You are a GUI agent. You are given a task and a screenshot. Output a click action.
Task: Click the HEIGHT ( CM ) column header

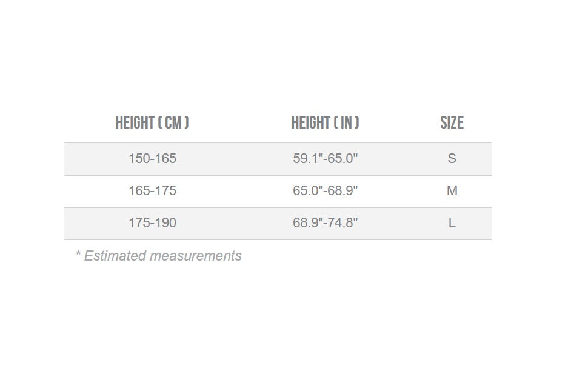point(152,122)
